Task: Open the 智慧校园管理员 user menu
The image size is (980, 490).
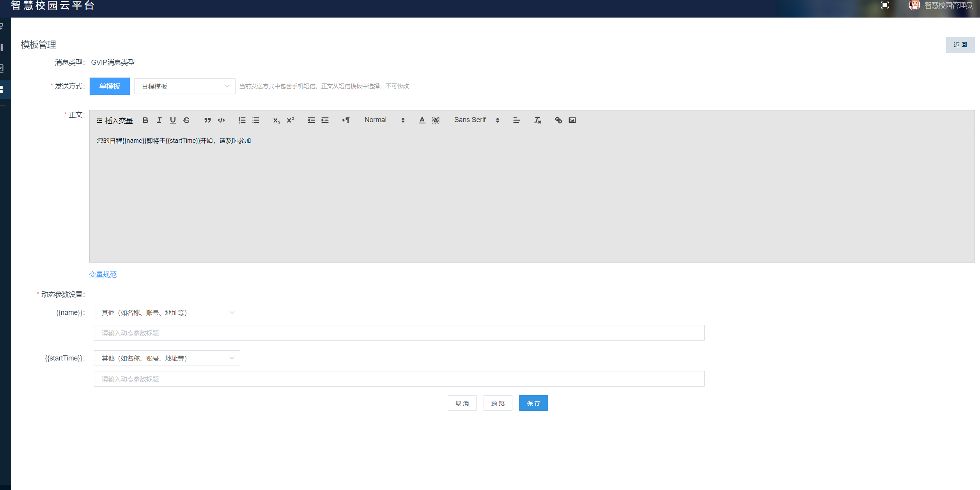Action: click(948, 5)
